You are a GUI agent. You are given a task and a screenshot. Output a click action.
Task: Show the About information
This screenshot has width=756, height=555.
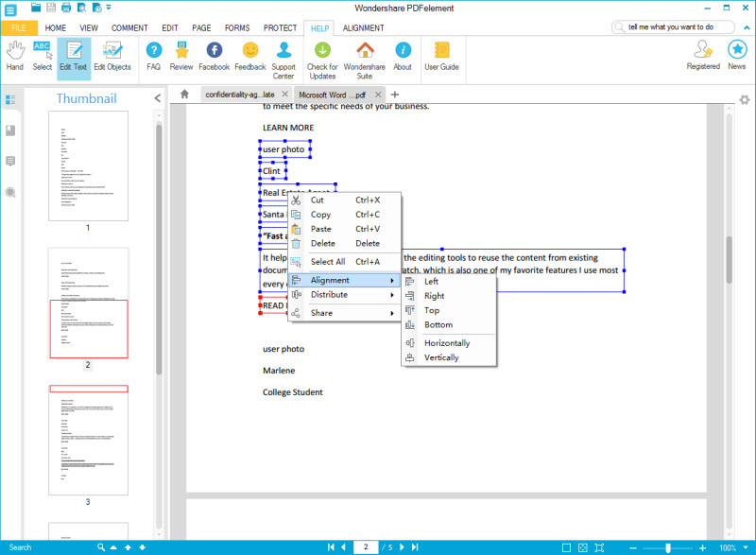point(403,57)
